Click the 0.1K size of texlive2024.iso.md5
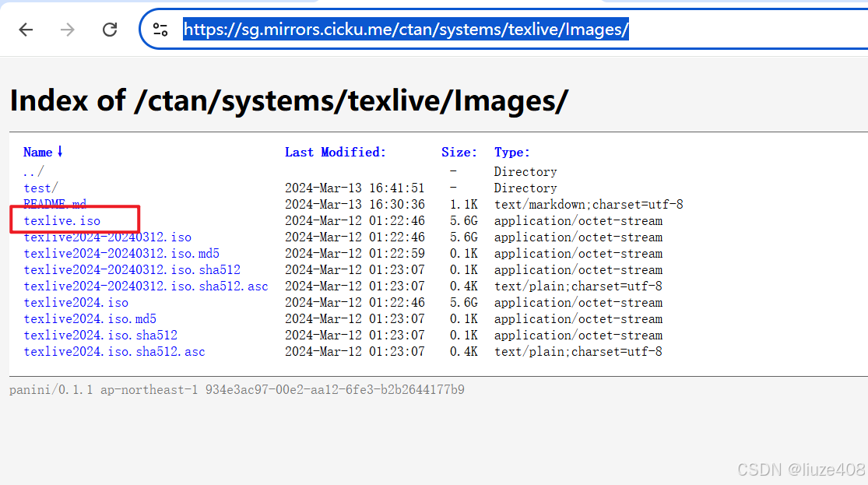This screenshot has width=868, height=485. [x=464, y=319]
